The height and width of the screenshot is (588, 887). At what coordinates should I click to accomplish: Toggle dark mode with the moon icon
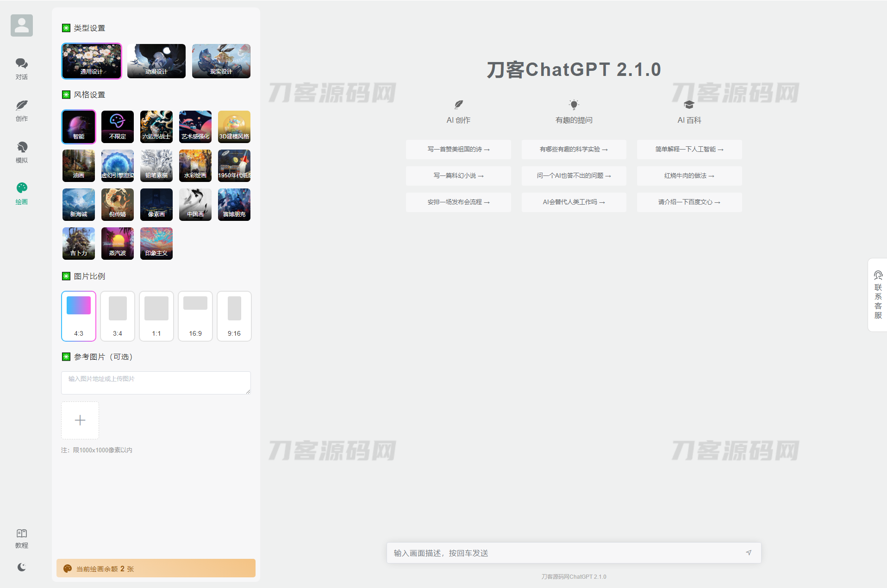[21, 567]
